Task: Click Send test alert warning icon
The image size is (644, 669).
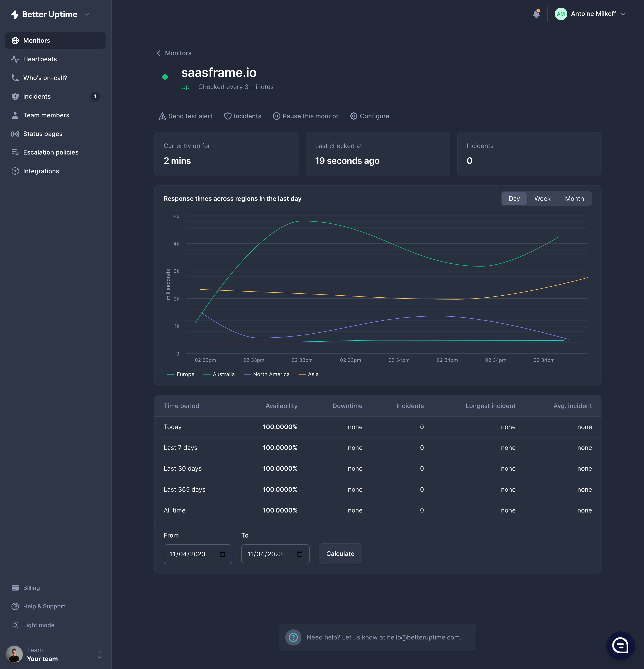Action: tap(162, 116)
